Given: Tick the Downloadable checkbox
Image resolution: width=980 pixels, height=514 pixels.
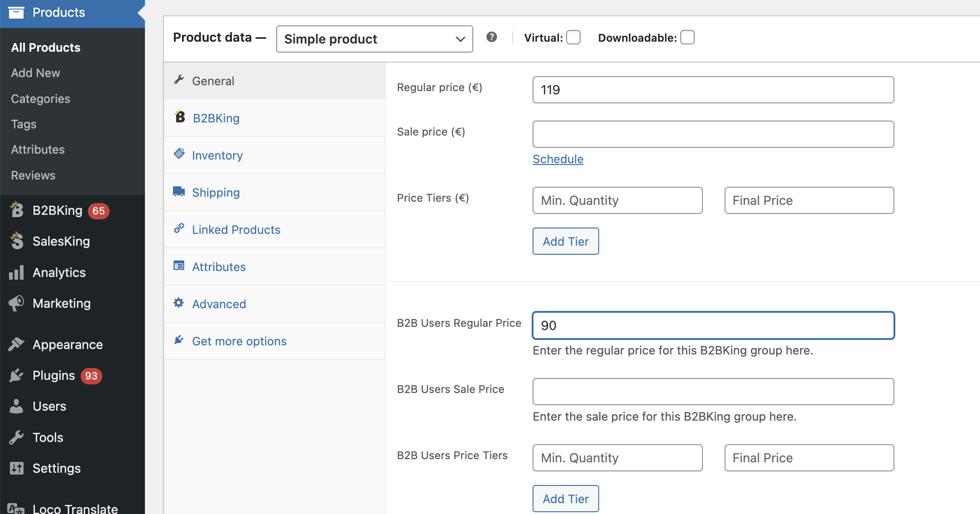Looking at the screenshot, I should click(x=687, y=37).
